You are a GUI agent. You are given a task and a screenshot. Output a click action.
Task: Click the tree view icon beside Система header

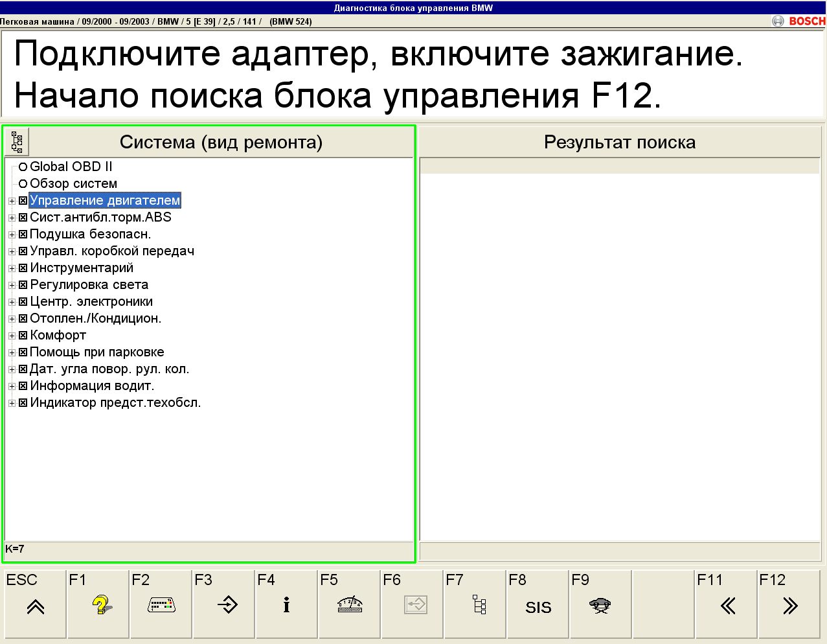[x=17, y=141]
